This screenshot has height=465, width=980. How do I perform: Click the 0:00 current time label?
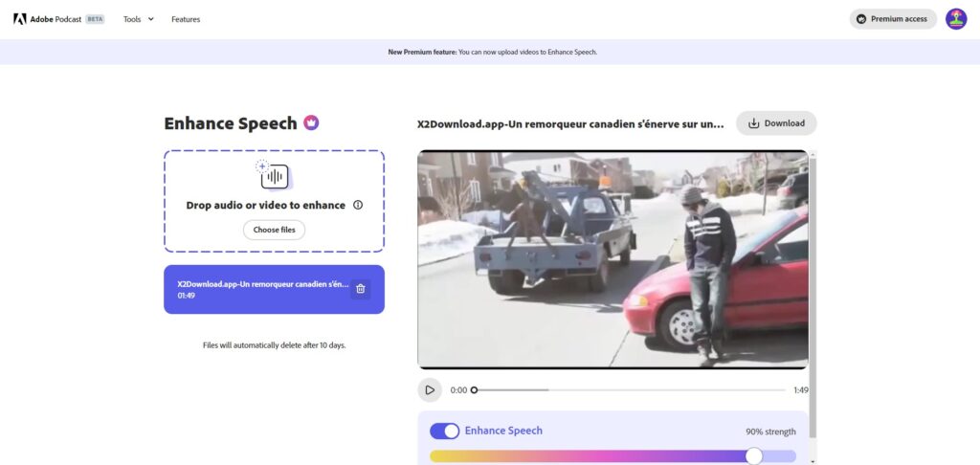click(x=458, y=390)
